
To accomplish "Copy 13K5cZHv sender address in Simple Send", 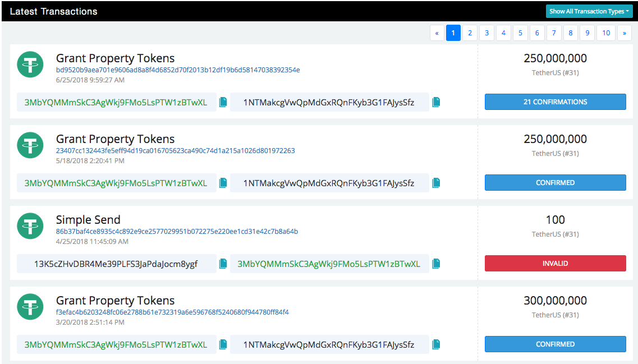I will (223, 264).
